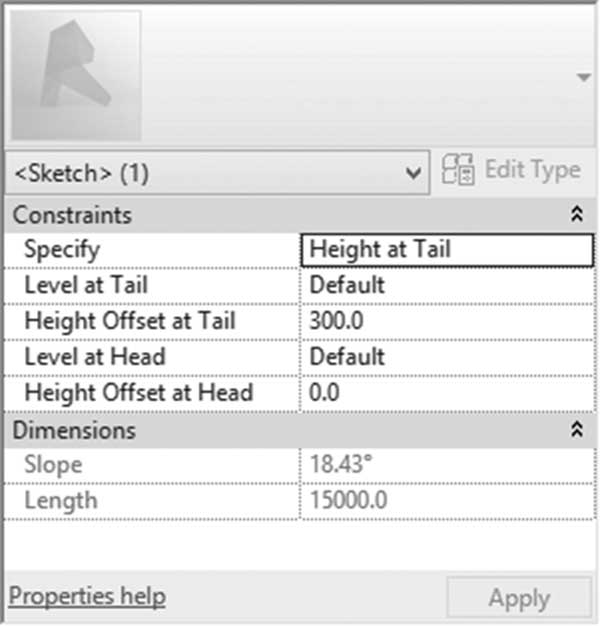Click the Edit Type icon
Image resolution: width=600 pixels, height=626 pixels.
[458, 170]
